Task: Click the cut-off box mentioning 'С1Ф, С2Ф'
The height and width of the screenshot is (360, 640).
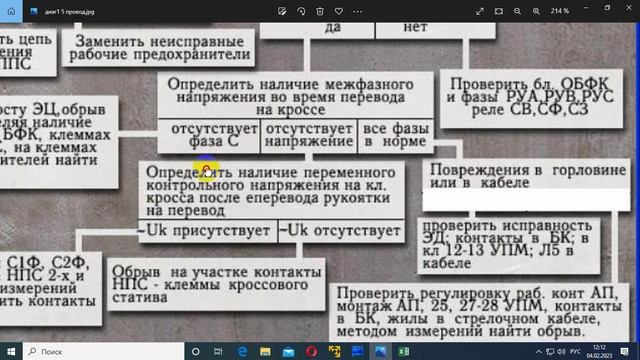Action: 51,288
